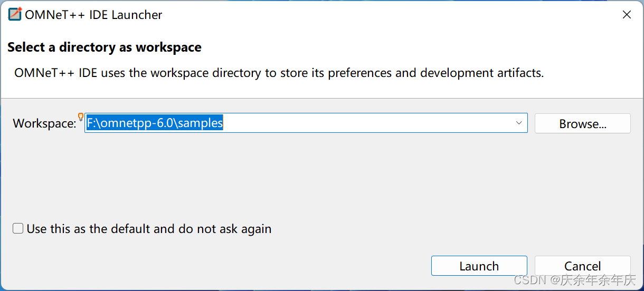Click the blank gray area above the checkbox
This screenshot has height=291, width=644.
264,179
